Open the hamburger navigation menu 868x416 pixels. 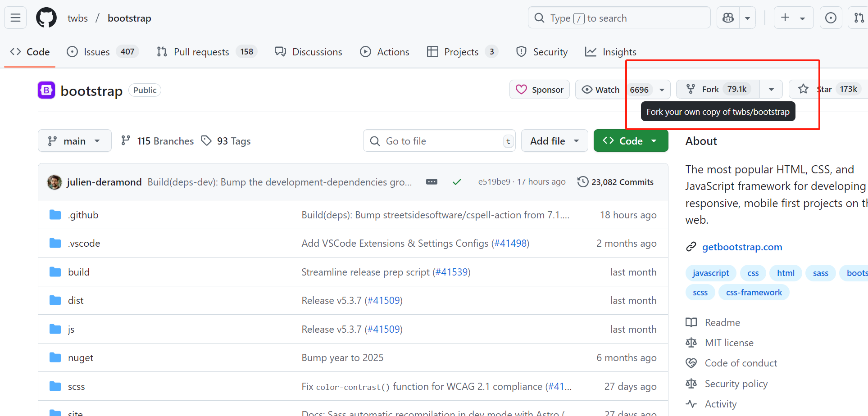[15, 18]
